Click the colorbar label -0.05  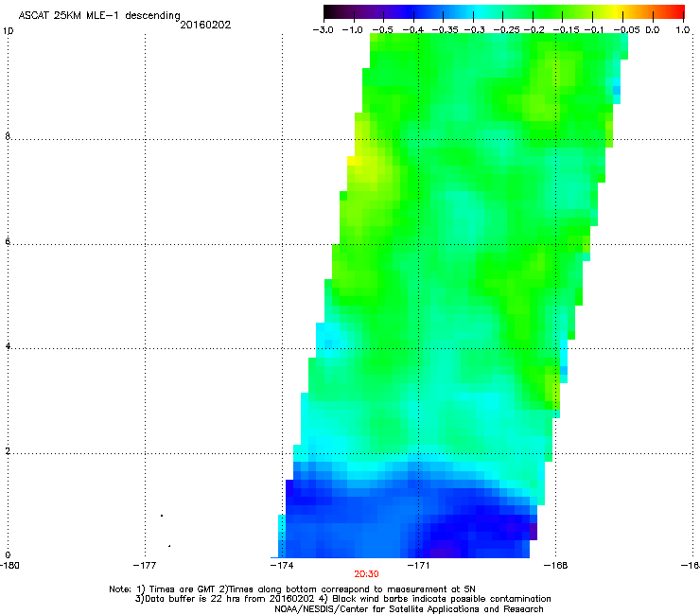pyautogui.click(x=626, y=30)
